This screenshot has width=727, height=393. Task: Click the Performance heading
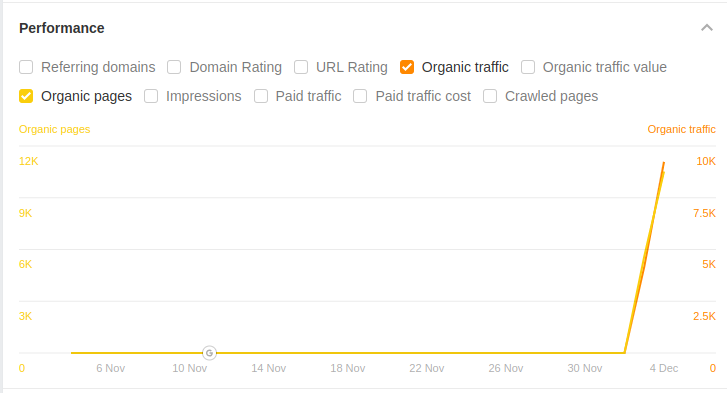pyautogui.click(x=62, y=28)
